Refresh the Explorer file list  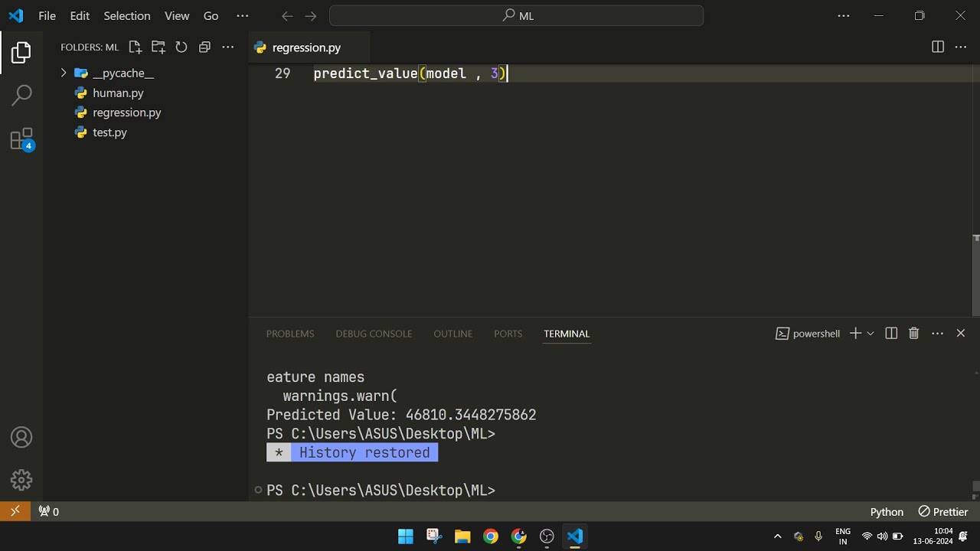[x=181, y=47]
